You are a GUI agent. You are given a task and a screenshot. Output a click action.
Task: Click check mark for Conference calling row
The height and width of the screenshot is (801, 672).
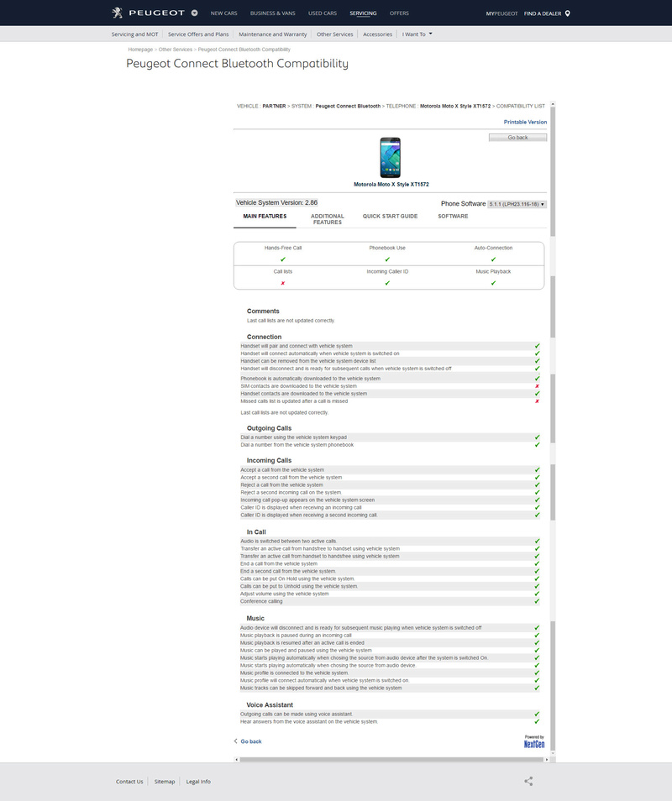tap(537, 601)
